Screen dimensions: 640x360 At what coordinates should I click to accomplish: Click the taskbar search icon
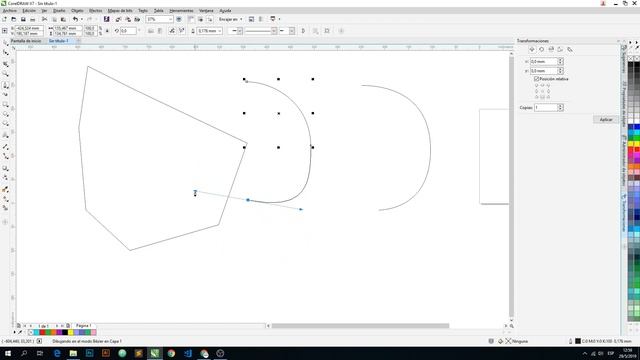coord(24,353)
